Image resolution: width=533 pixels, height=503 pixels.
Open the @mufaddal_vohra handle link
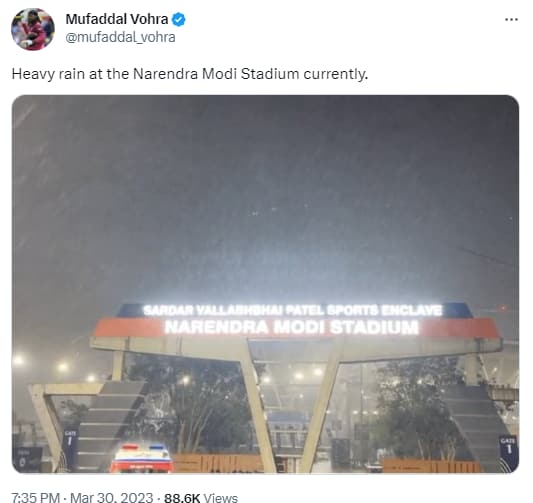[120, 37]
